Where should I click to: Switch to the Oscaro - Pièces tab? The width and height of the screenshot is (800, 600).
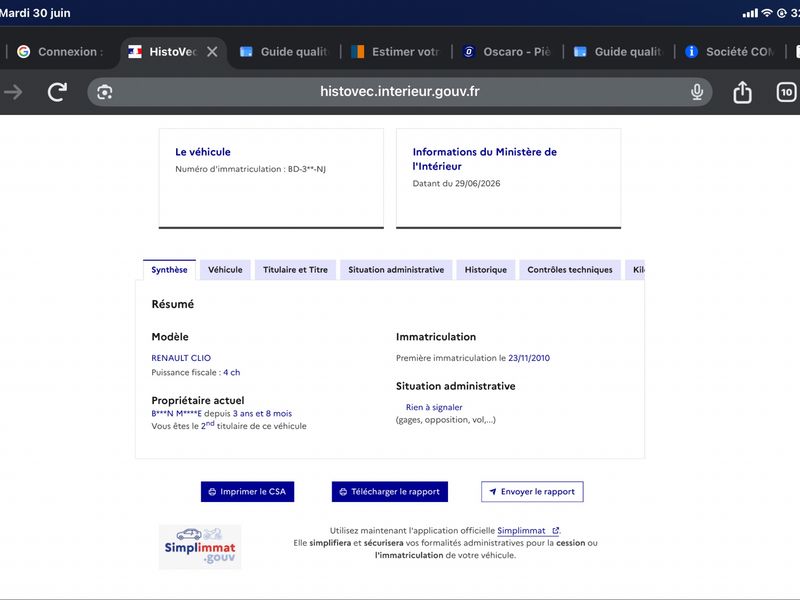coord(507,52)
